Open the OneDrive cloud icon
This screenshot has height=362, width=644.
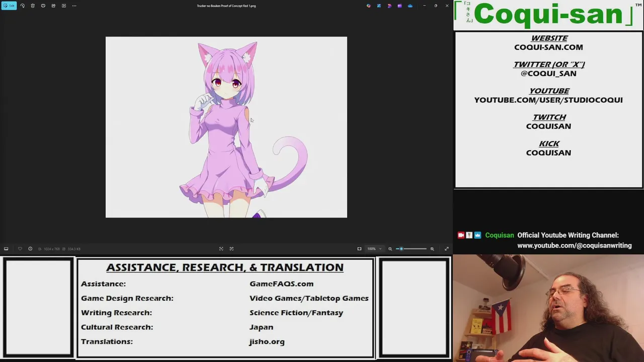[x=410, y=6]
